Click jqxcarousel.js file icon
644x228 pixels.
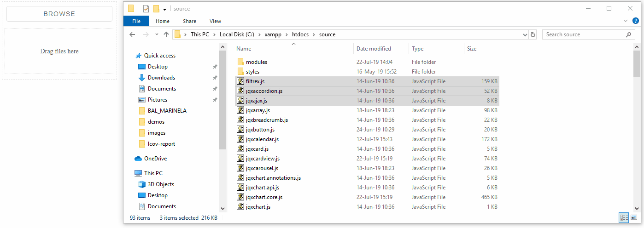[240, 168]
